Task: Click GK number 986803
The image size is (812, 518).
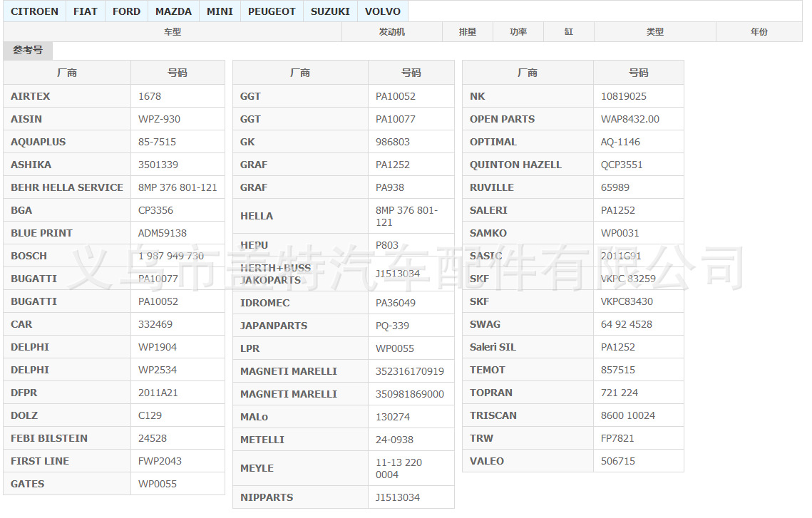Action: (x=411, y=142)
